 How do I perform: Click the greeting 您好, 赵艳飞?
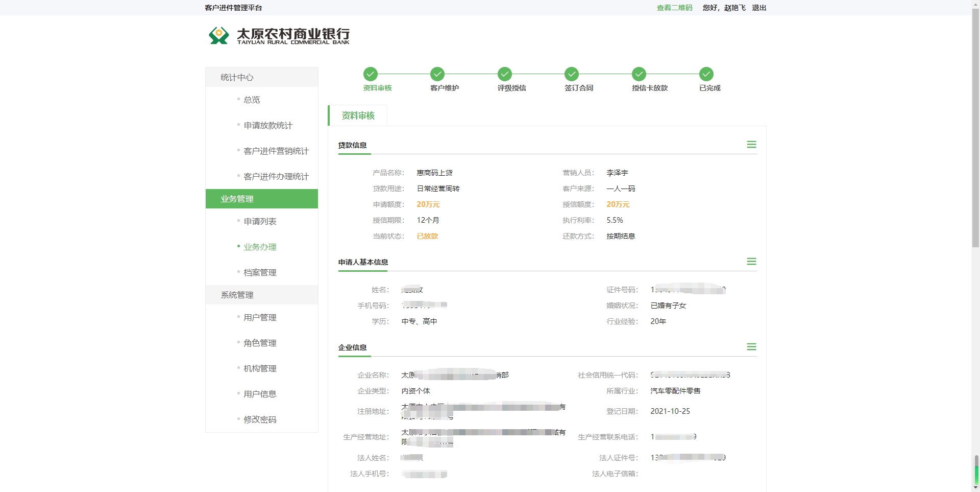tap(724, 8)
